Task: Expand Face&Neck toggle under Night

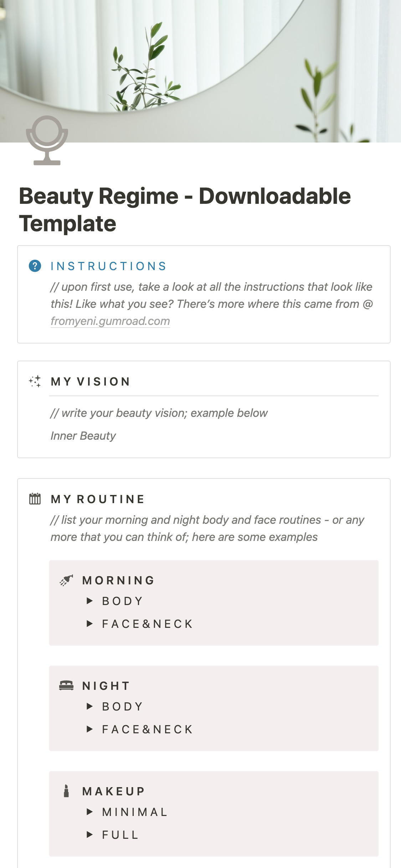Action: click(90, 729)
